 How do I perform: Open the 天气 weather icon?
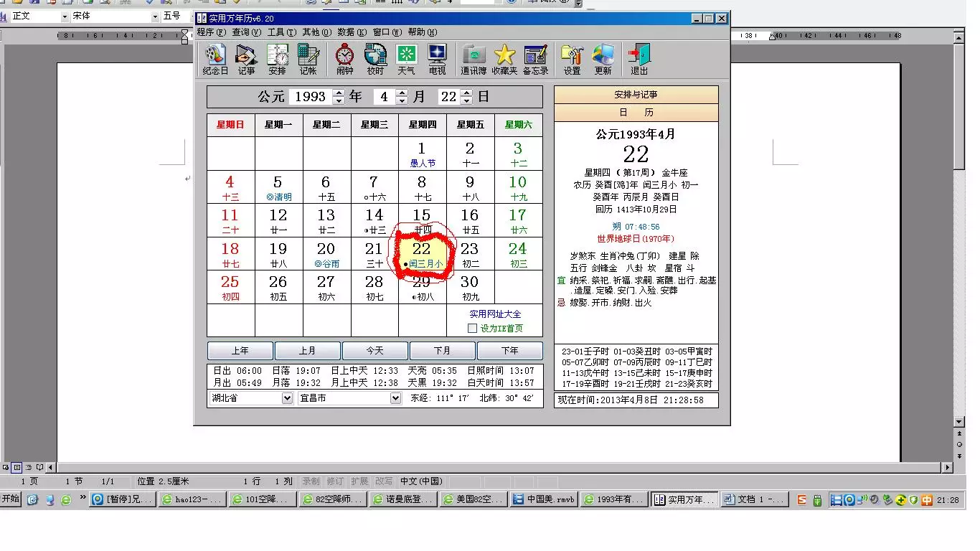point(406,59)
